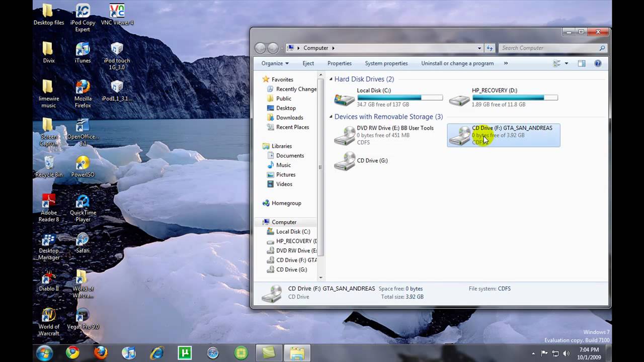Open the Windows Start menu

click(x=44, y=353)
